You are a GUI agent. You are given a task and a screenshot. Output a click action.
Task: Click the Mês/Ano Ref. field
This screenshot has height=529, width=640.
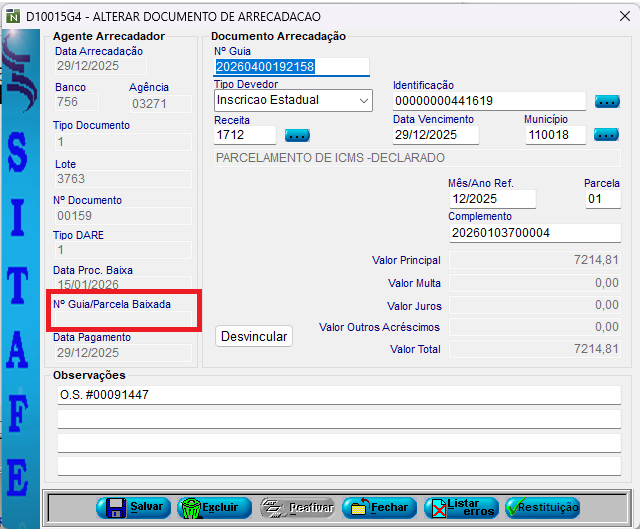click(x=492, y=199)
